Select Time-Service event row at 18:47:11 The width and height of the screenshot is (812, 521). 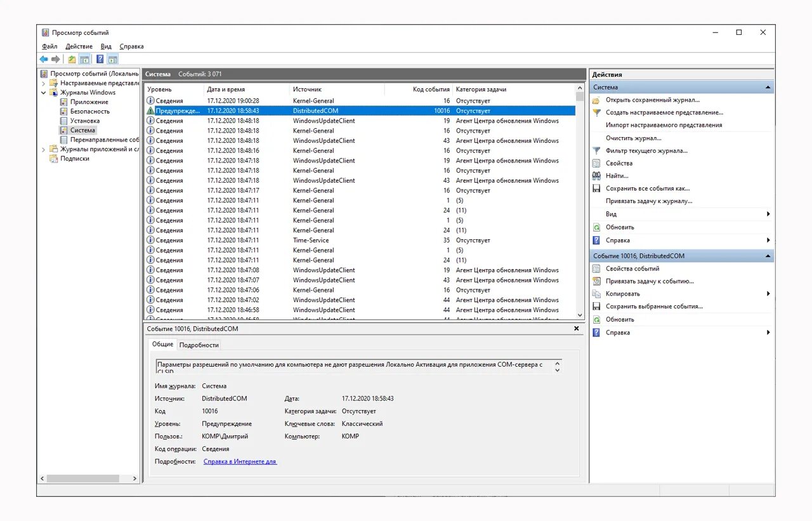(360, 241)
